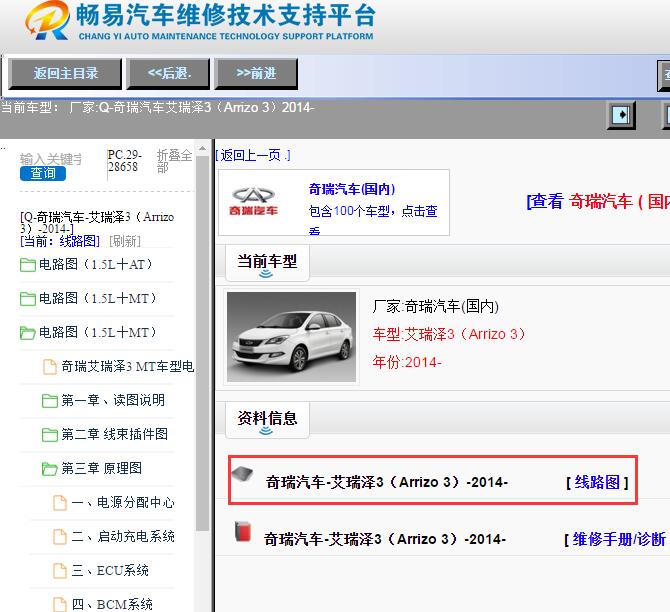The image size is (670, 612).
Task: Select the 资料信息 tab
Action: point(267,420)
